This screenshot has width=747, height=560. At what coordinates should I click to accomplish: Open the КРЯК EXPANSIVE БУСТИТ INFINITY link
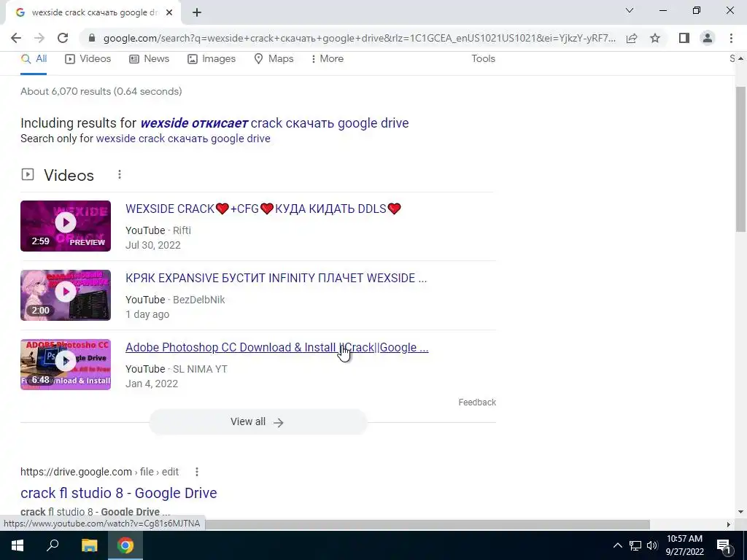pos(276,278)
